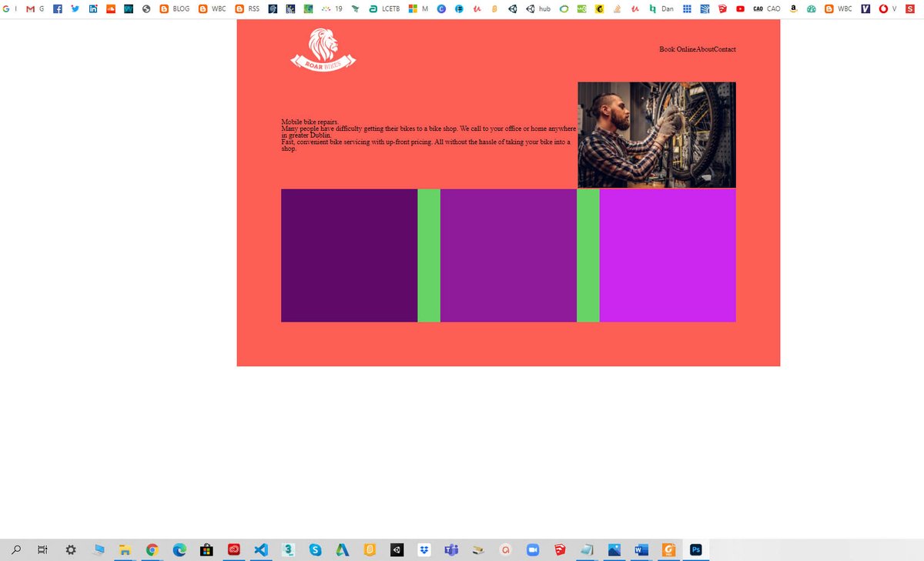Click the bright magenta box
This screenshot has height=561, width=924.
668,255
